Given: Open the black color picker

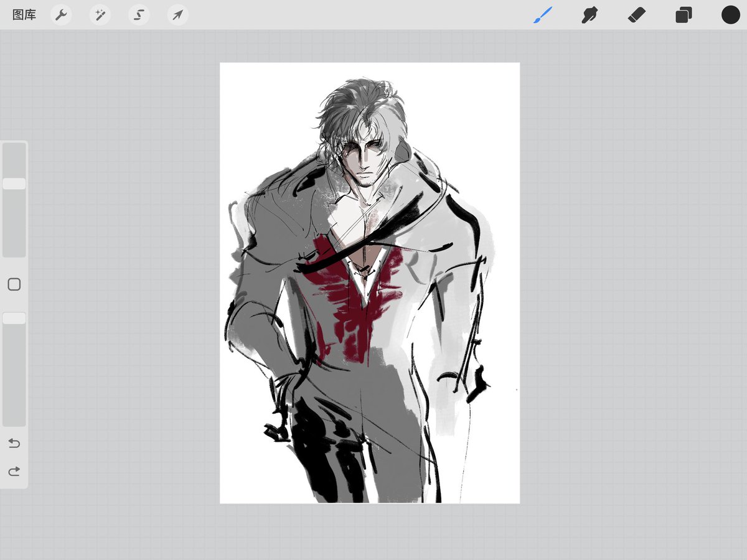Looking at the screenshot, I should coord(730,15).
